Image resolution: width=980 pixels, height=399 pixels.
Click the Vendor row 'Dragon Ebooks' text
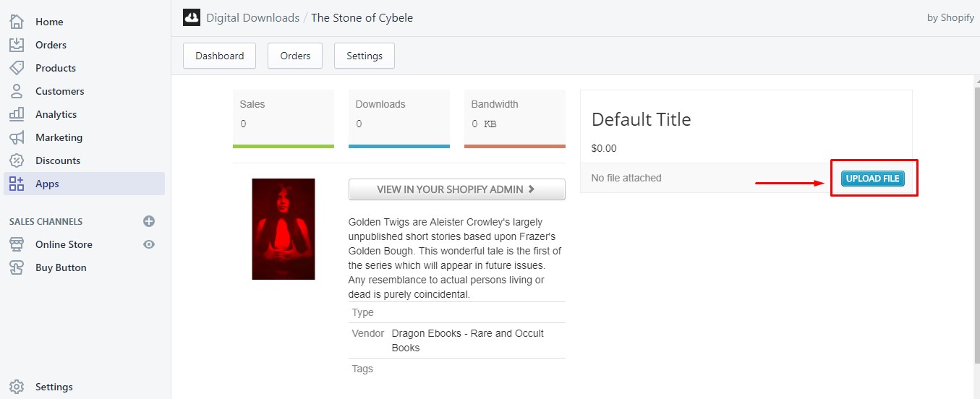click(467, 340)
